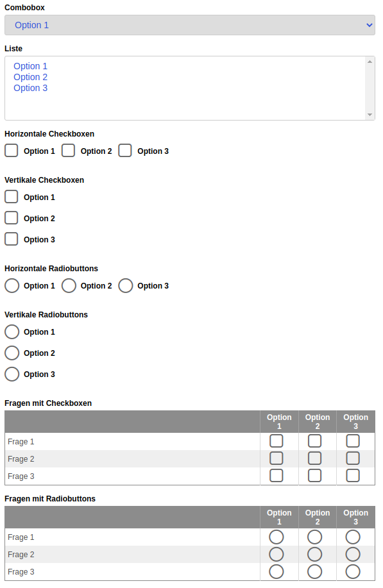Choose Option 1 under Horizontale Radiobuttons
Screen dimensions: 383x588
[x=12, y=285]
